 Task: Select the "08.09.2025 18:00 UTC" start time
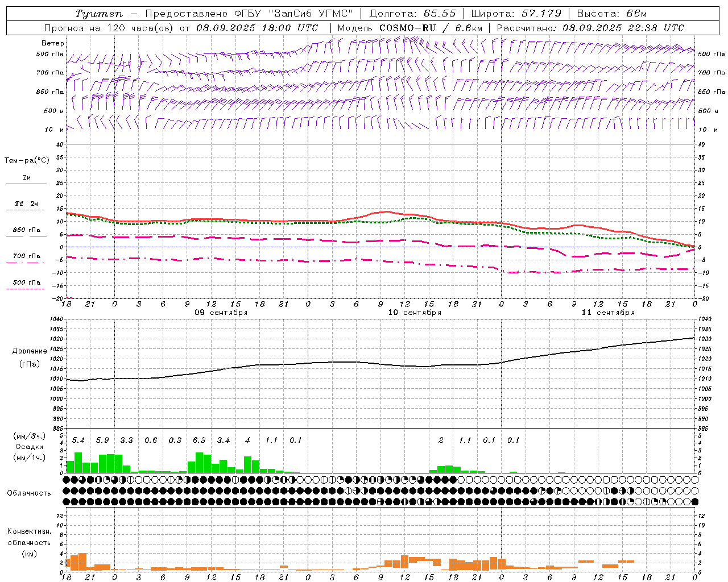coord(257,27)
